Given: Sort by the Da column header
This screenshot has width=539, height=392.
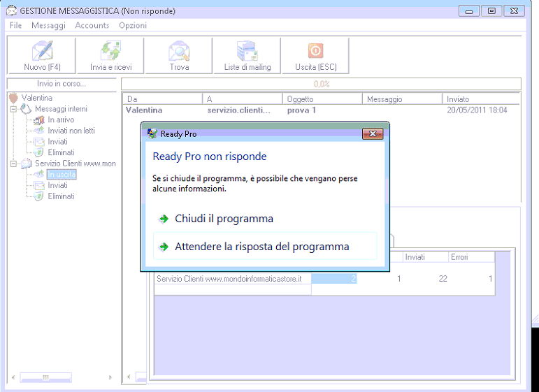Looking at the screenshot, I should pyautogui.click(x=163, y=99).
